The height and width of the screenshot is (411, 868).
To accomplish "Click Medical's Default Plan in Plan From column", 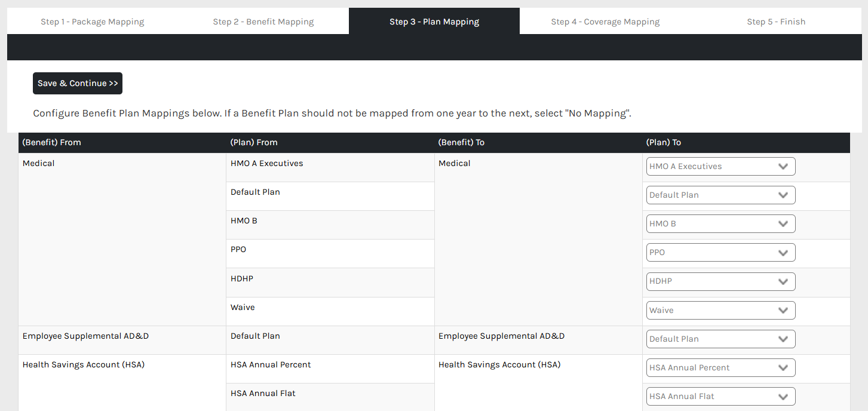I will [x=255, y=192].
